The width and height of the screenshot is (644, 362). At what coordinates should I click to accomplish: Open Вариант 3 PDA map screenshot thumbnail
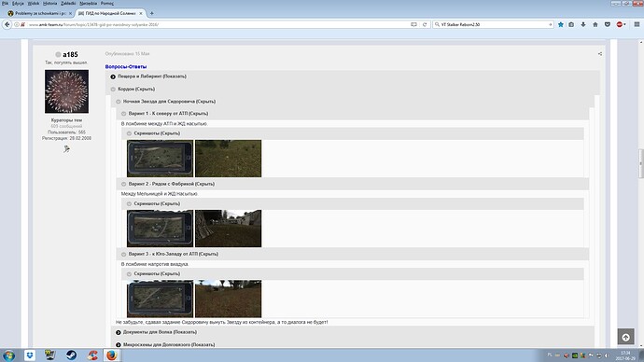point(160,299)
